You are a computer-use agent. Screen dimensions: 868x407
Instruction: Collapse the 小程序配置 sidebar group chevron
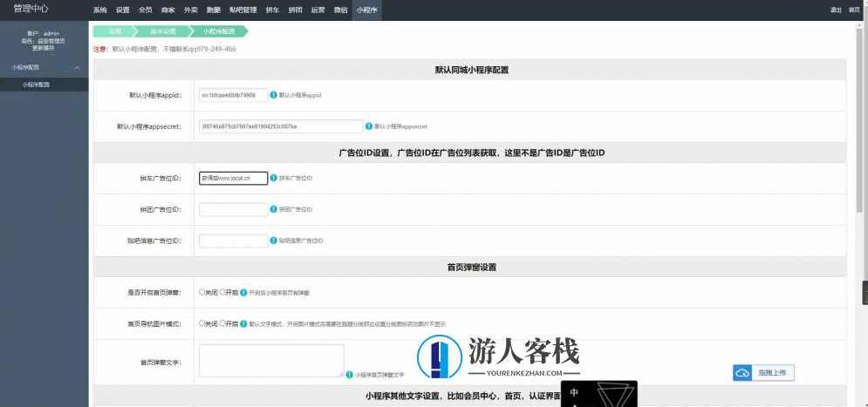click(77, 67)
